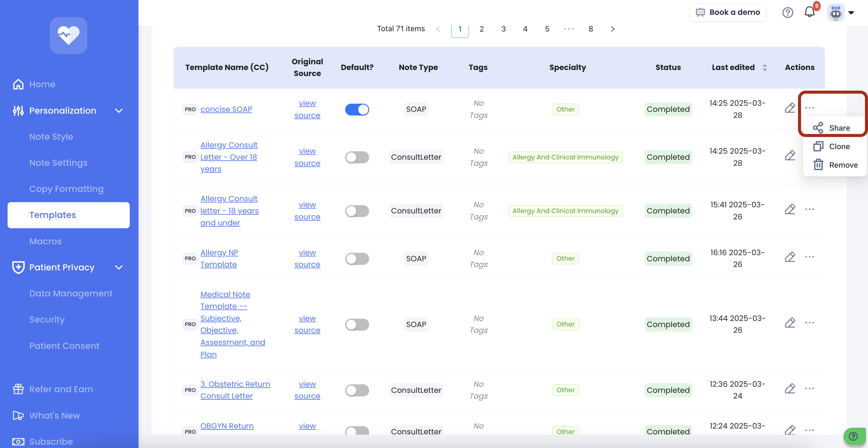
Task: Choose Remove from the actions menu
Action: [x=843, y=165]
